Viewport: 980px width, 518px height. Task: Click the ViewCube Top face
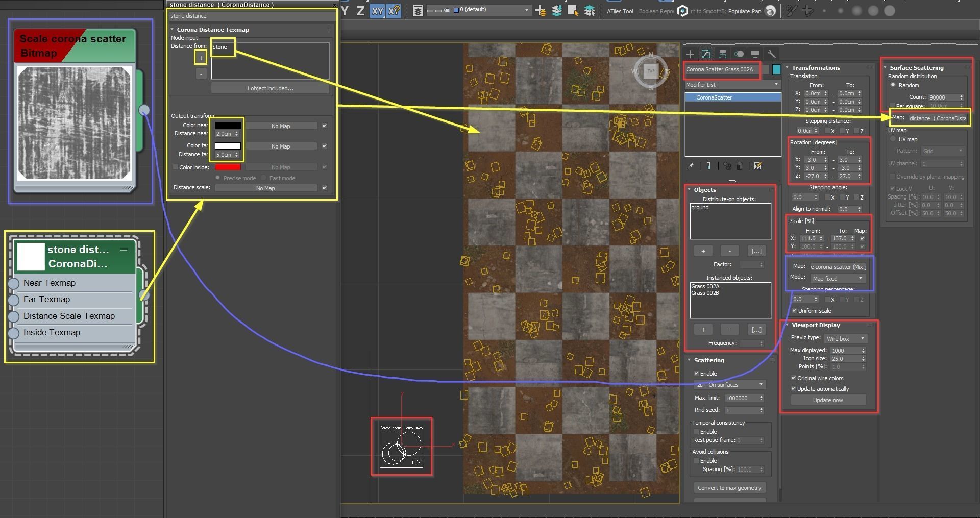[x=651, y=71]
